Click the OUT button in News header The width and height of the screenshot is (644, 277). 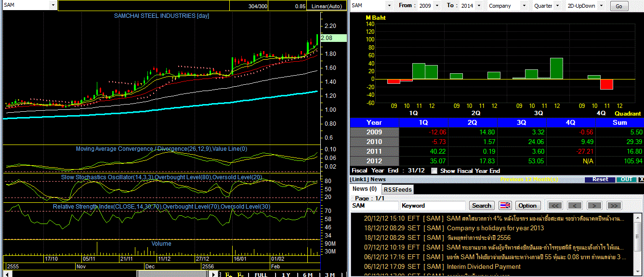pyautogui.click(x=626, y=179)
